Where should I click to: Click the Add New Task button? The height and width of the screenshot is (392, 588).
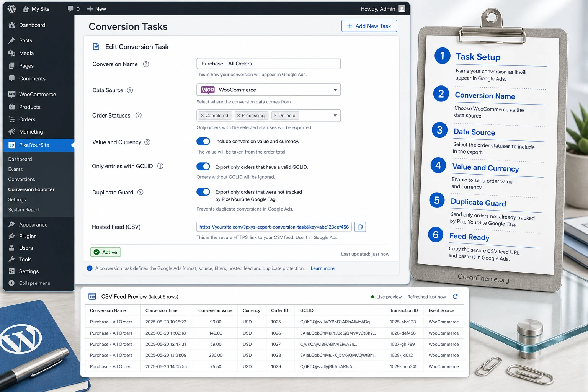pyautogui.click(x=369, y=26)
